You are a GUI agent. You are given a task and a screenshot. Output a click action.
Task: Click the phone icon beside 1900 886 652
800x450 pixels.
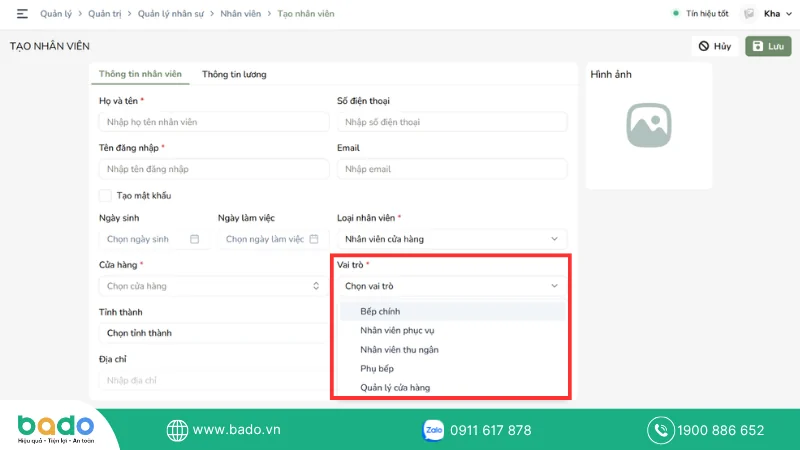[x=661, y=430]
